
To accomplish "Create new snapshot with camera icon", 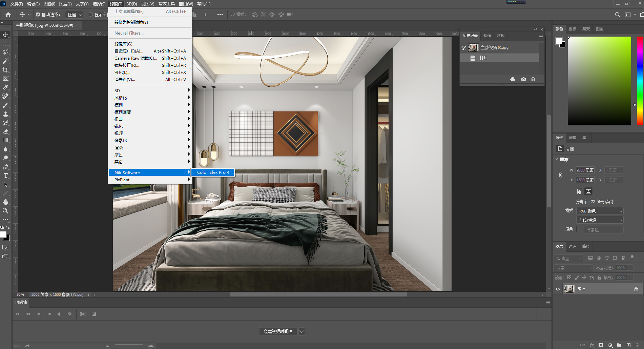I will [523, 79].
